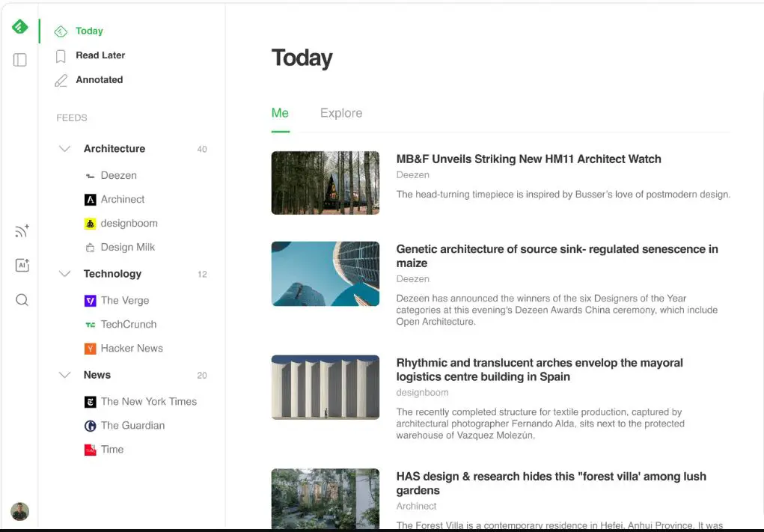Open the profile avatar at bottom left

coord(20,511)
